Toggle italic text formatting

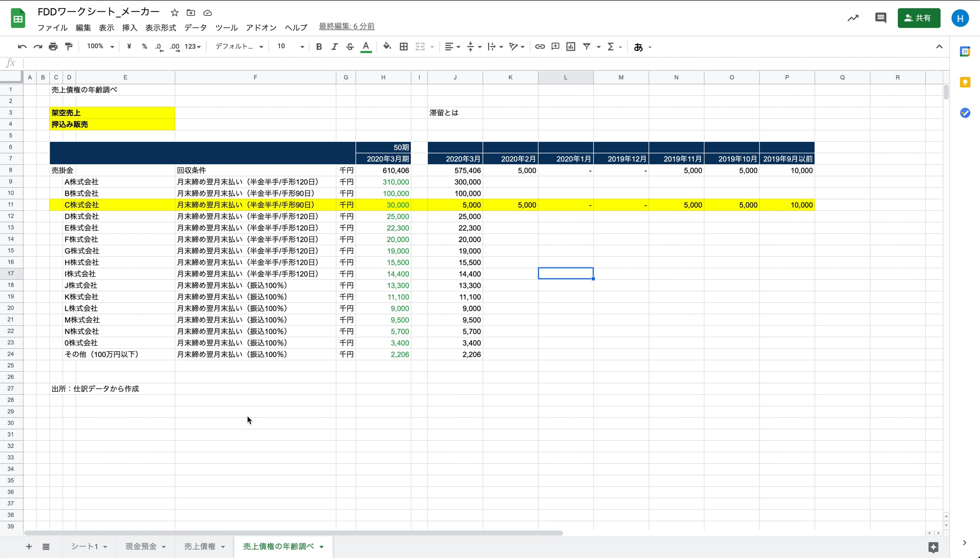[334, 47]
